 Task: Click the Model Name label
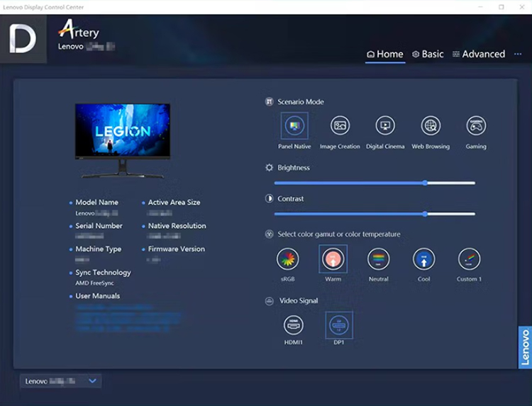click(96, 203)
